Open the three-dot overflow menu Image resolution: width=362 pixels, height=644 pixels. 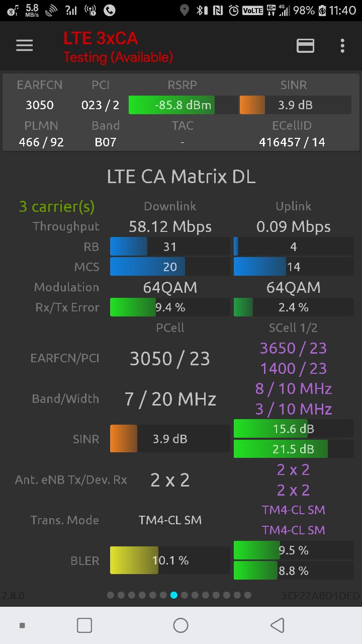click(342, 46)
